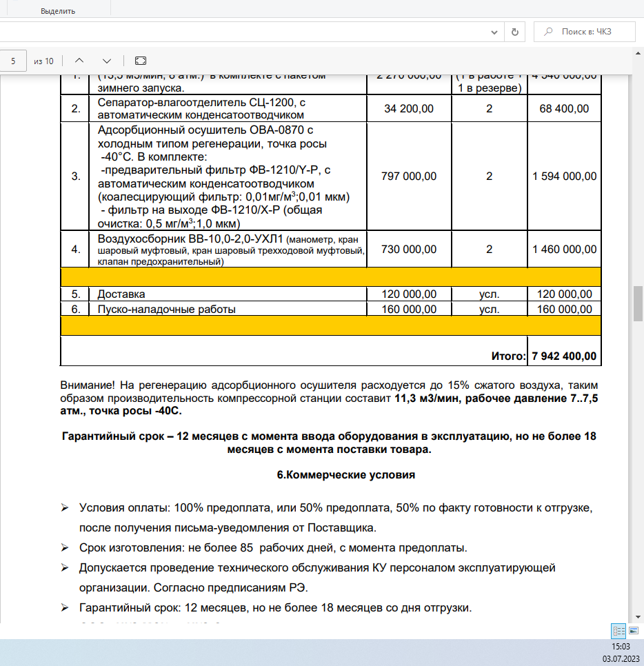Click the 'Выделить' ribbon label
The height and width of the screenshot is (666, 644).
point(58,11)
